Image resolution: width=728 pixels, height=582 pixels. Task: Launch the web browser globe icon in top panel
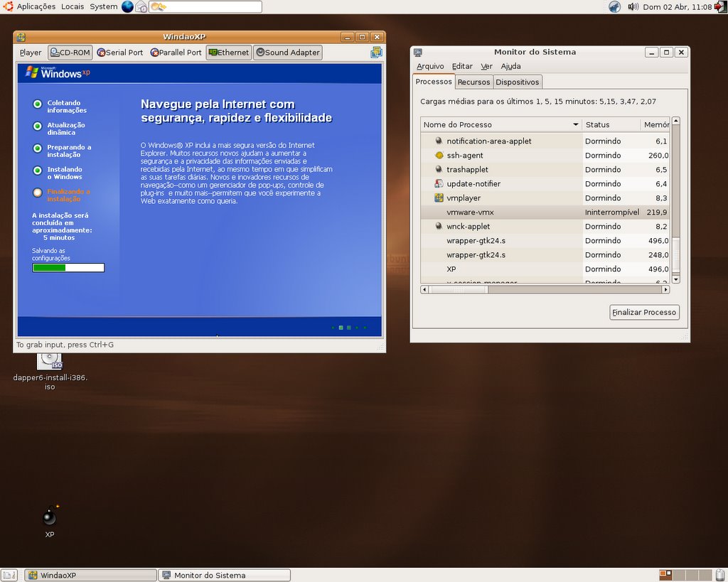pyautogui.click(x=127, y=6)
